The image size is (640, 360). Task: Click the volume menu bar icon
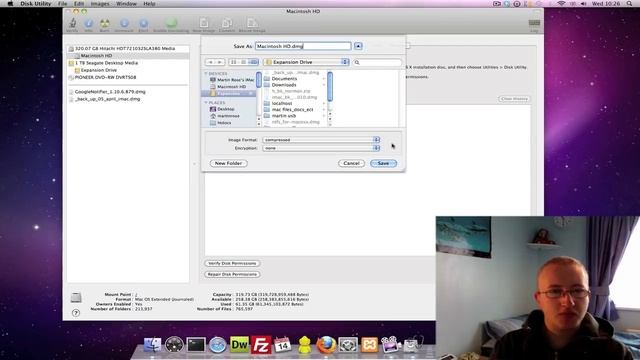click(583, 4)
